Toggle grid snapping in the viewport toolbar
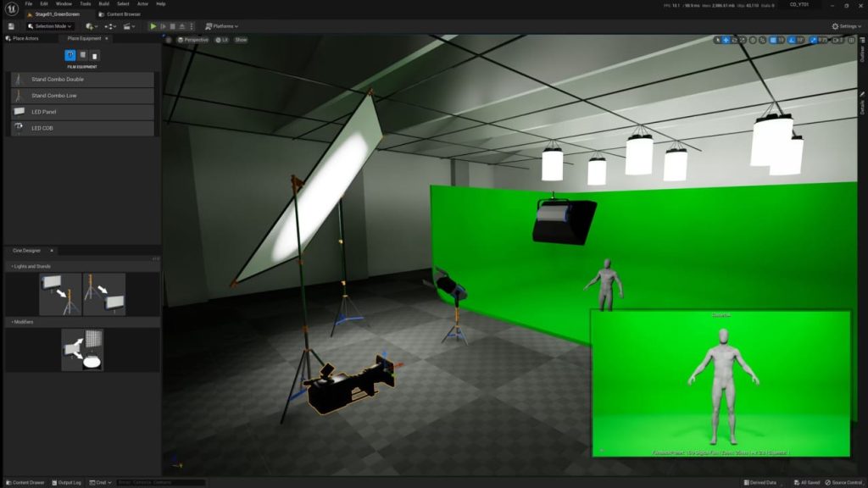This screenshot has width=868, height=488. click(x=772, y=39)
